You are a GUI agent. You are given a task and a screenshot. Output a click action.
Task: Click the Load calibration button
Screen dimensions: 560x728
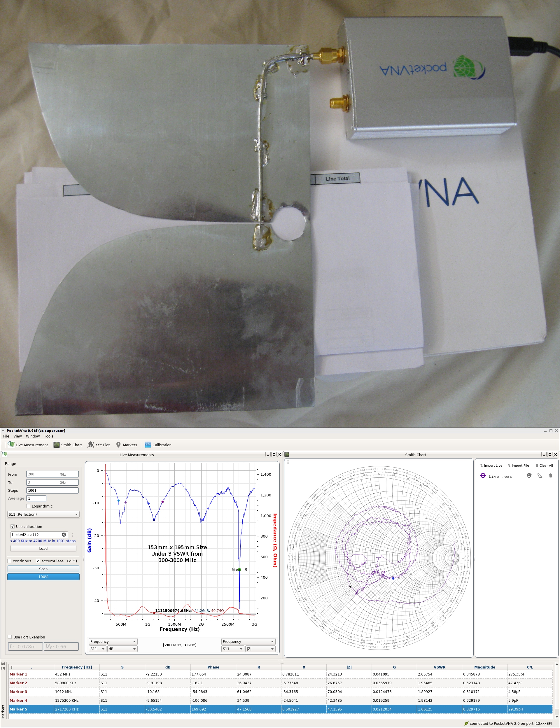coord(43,548)
